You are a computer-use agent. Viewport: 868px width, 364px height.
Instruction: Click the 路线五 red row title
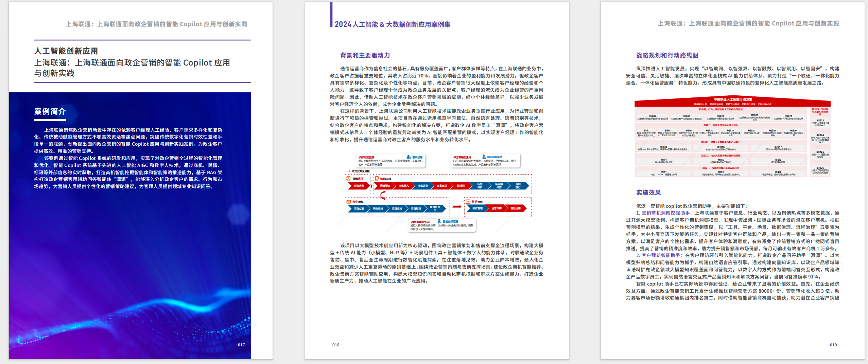(721, 109)
